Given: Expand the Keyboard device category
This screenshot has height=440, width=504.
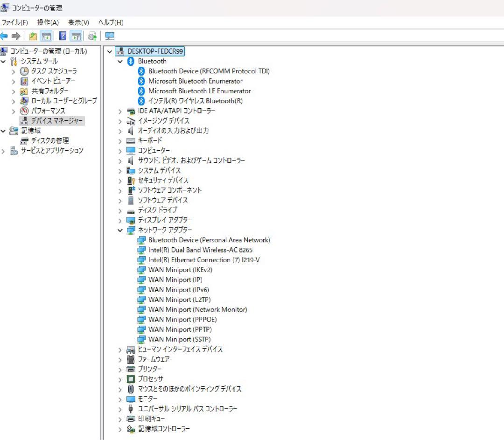Looking at the screenshot, I should (120, 140).
